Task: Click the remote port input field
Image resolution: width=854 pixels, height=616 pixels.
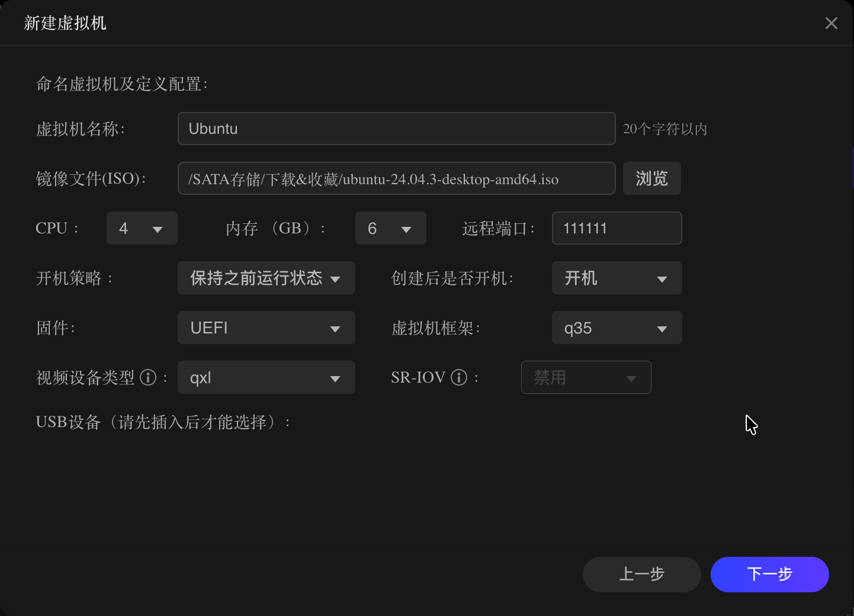Action: pyautogui.click(x=617, y=228)
